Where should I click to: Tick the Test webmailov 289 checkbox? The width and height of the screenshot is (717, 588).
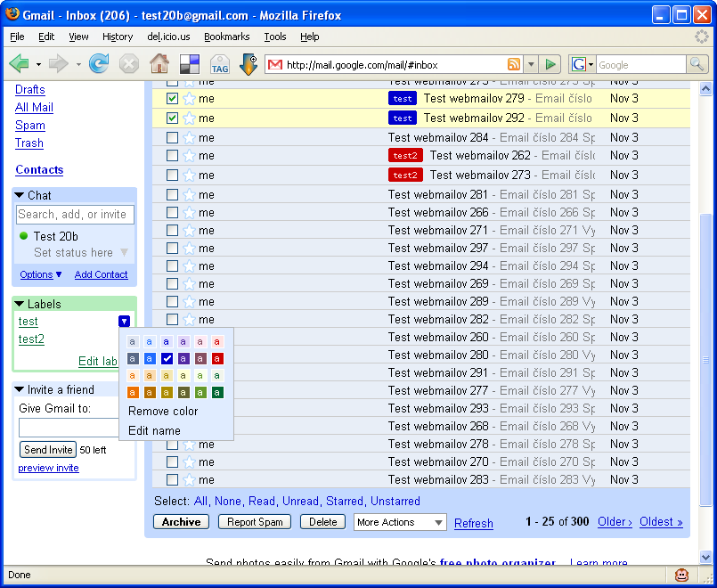172,302
